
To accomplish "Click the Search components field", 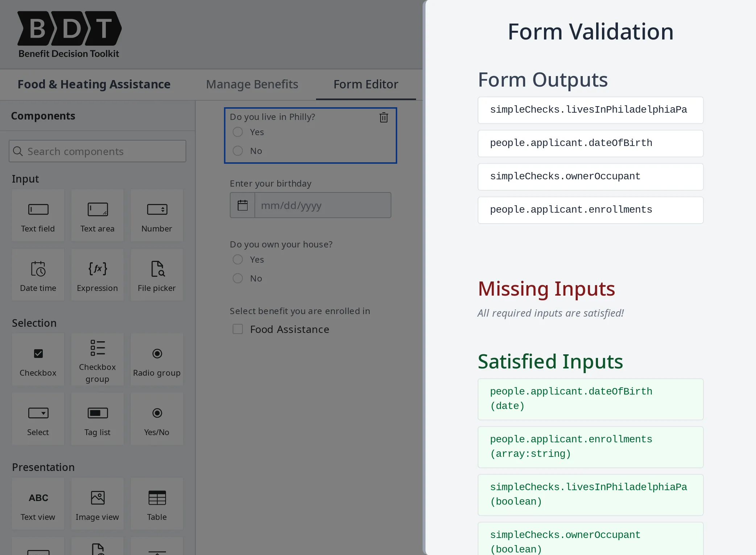I will pos(97,151).
